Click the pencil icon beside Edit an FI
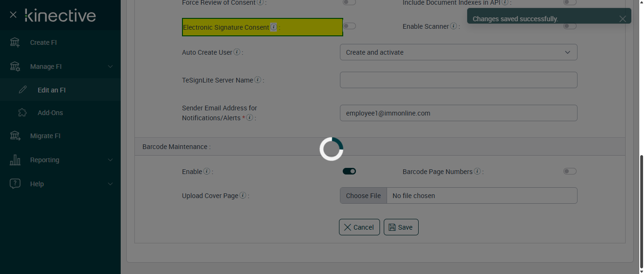The image size is (644, 274). pyautogui.click(x=23, y=90)
